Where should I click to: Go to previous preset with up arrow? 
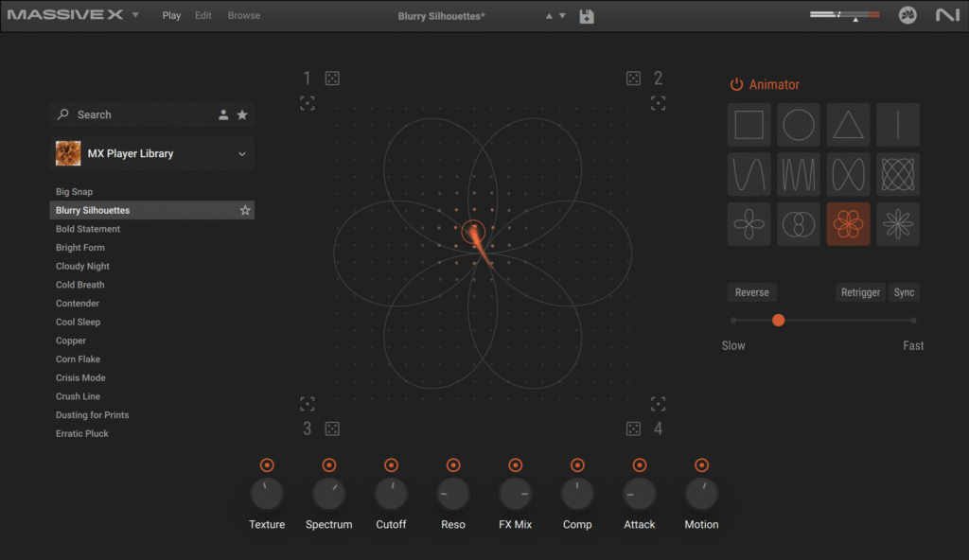click(x=549, y=16)
